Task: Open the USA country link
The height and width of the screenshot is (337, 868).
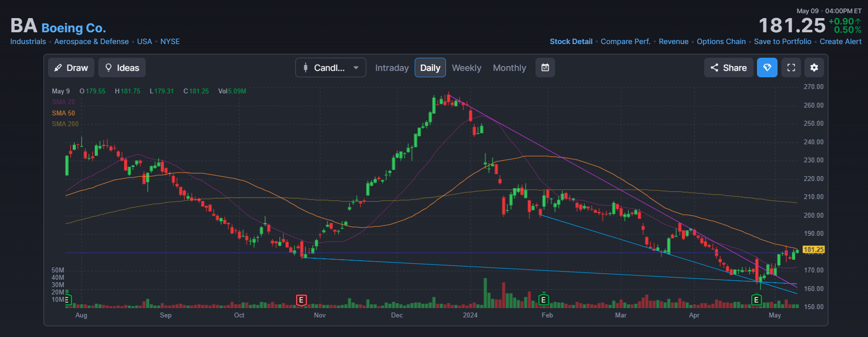Action: 144,42
